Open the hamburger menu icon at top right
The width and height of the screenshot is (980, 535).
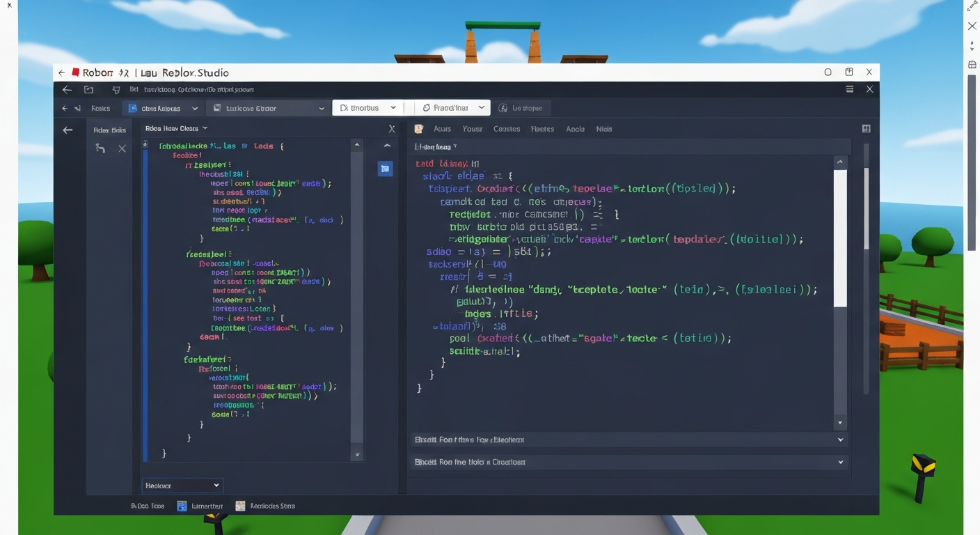[850, 89]
